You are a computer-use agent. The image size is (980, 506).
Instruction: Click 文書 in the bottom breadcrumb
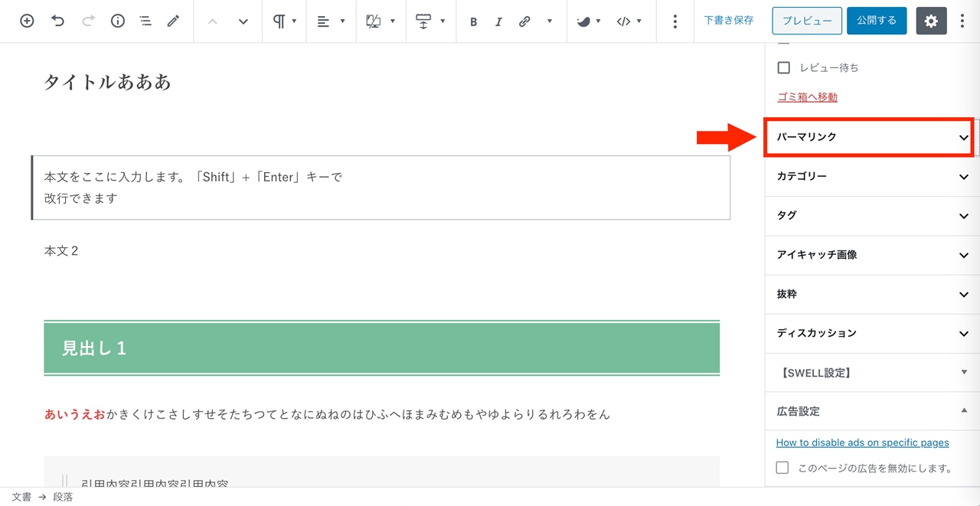[x=21, y=497]
